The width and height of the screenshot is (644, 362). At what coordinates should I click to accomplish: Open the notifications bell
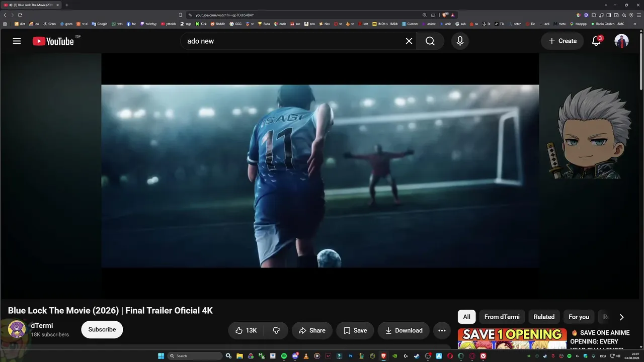click(596, 41)
